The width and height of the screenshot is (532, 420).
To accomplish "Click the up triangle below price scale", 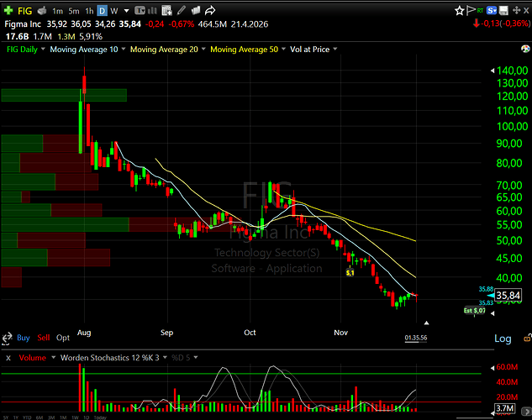I will point(426,323).
